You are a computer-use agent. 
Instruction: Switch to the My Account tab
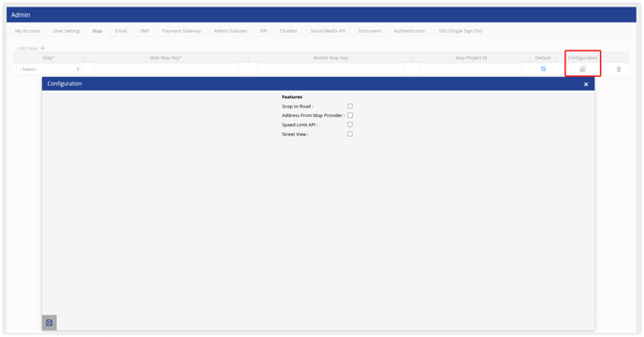pos(27,31)
